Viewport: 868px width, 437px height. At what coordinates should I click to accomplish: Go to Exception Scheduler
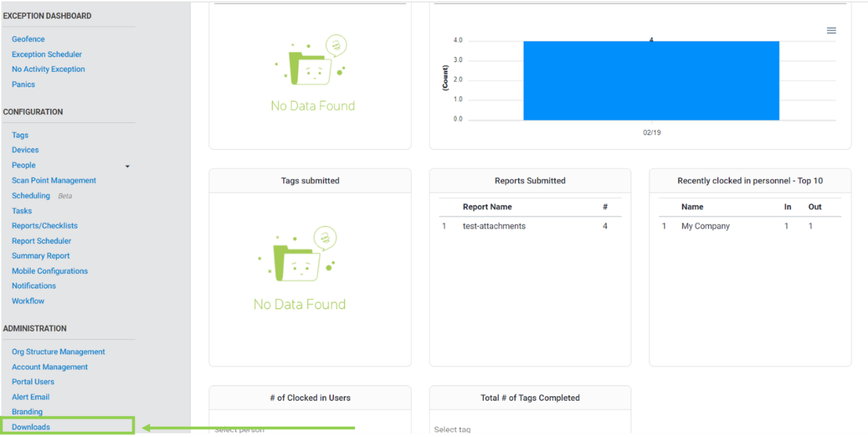click(x=47, y=54)
